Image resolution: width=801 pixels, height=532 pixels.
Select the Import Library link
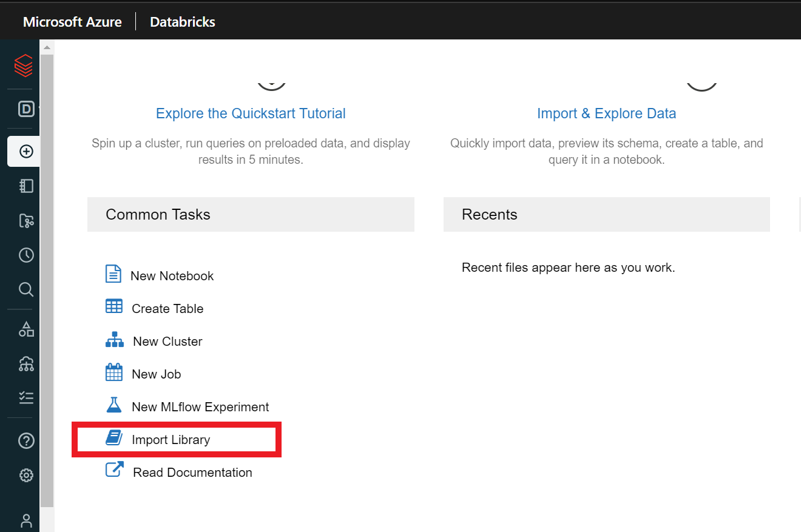(171, 440)
